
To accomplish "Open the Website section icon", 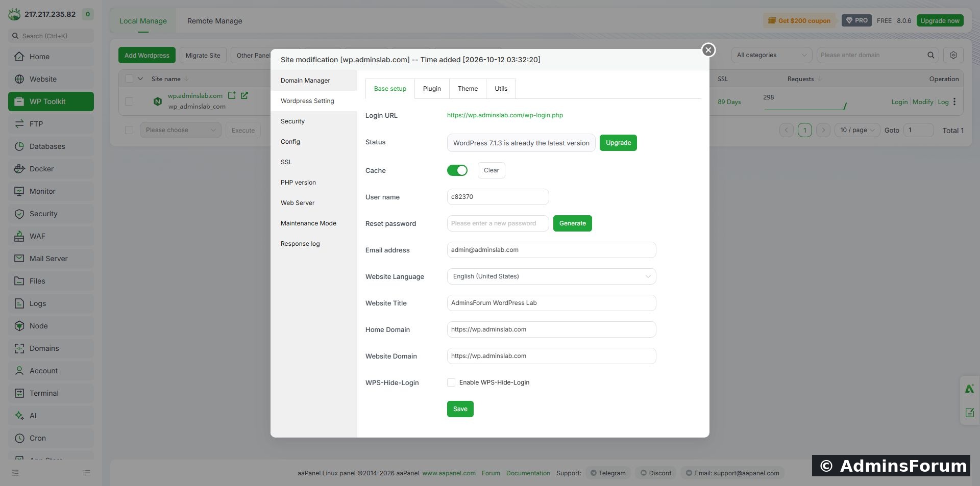I will 19,79.
